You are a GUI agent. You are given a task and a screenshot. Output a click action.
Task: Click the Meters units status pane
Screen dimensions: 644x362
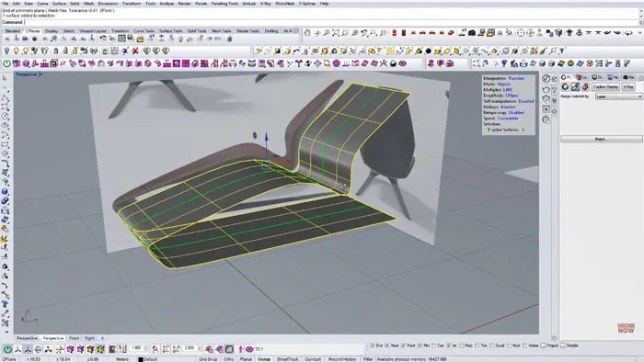coord(122,359)
